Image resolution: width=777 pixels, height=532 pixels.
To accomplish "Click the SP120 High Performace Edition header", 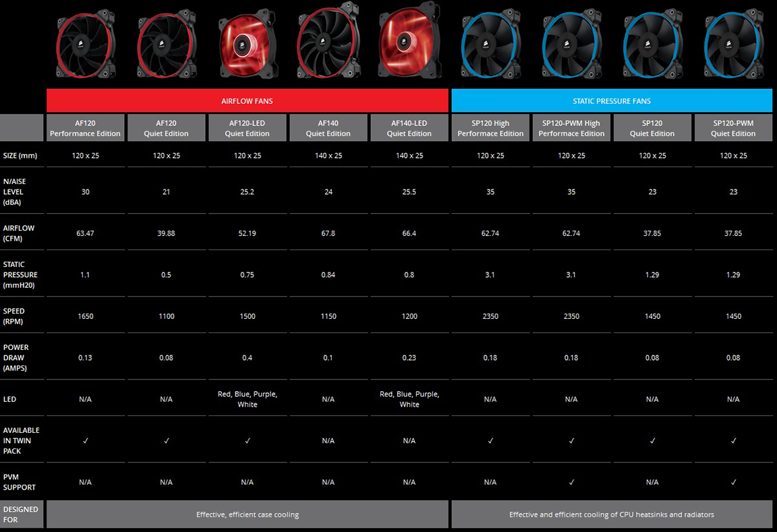I will click(490, 128).
